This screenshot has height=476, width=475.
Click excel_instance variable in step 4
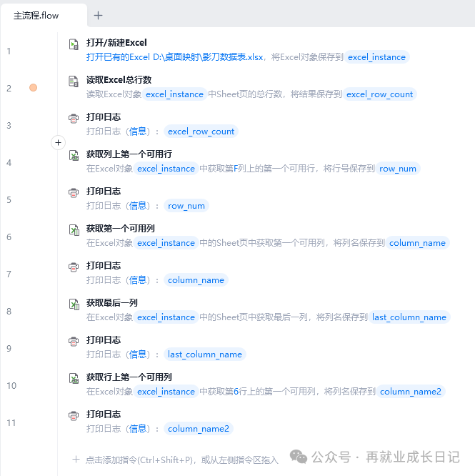tap(166, 169)
